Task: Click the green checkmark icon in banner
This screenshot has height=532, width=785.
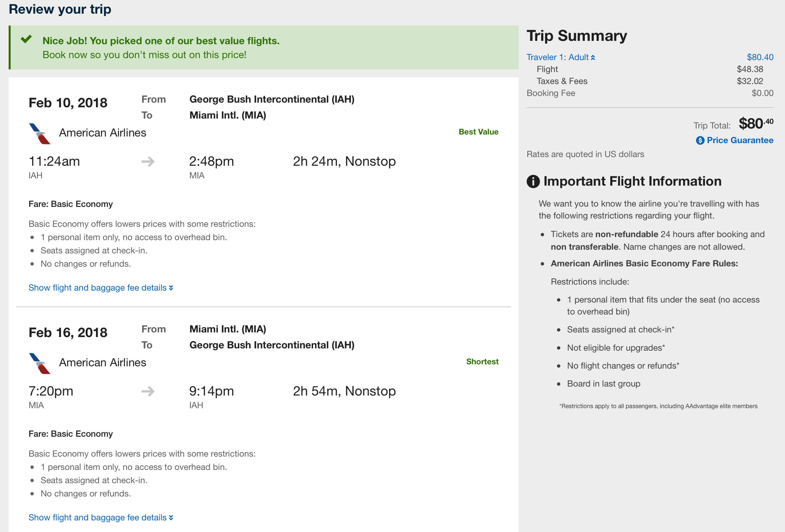Action: click(26, 40)
